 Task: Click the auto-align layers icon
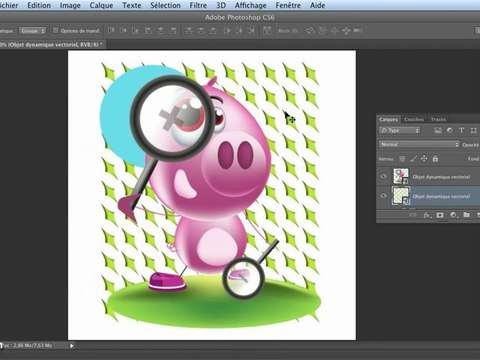[267, 31]
